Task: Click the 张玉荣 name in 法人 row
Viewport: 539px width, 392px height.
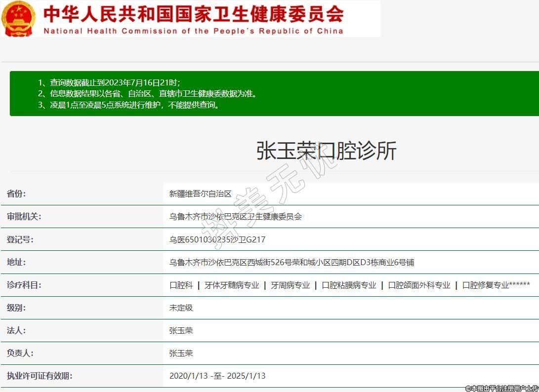Action: 181,330
